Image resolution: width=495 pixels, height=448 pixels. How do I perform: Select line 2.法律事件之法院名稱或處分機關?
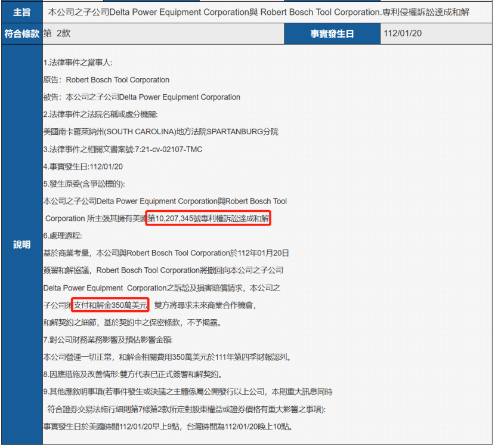click(100, 115)
